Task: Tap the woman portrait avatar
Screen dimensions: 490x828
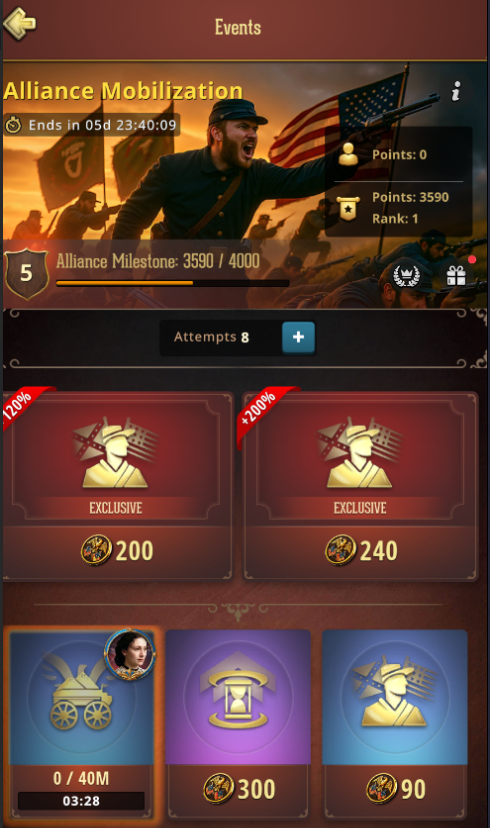Action: [x=130, y=654]
